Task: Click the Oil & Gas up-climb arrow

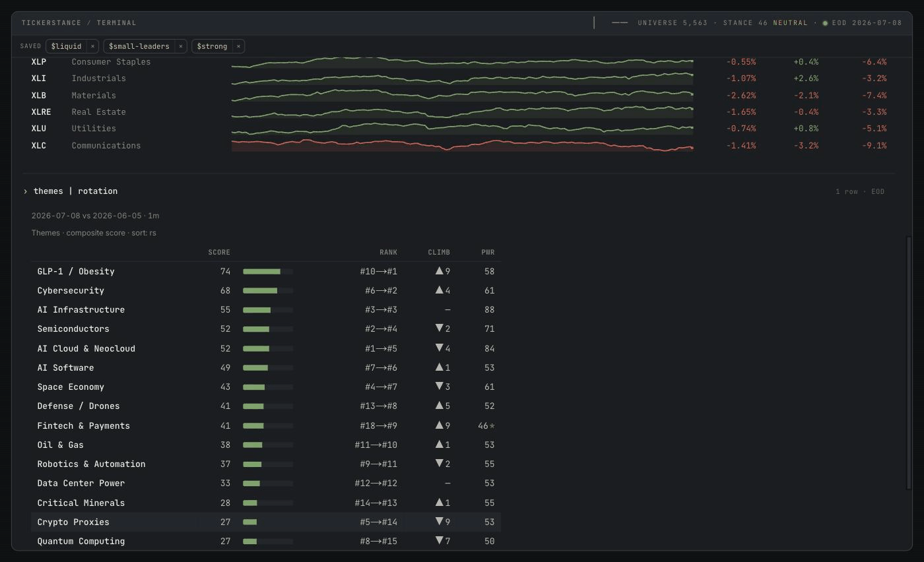Action: point(439,445)
